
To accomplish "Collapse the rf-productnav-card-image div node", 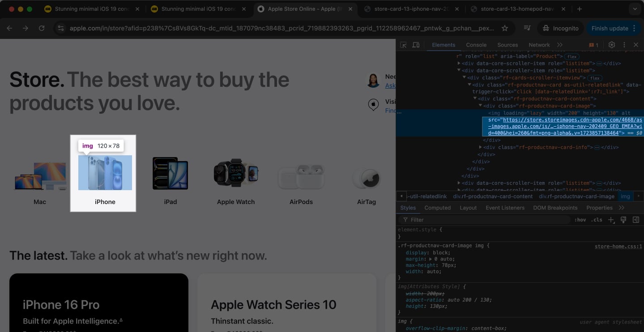I will coord(481,106).
